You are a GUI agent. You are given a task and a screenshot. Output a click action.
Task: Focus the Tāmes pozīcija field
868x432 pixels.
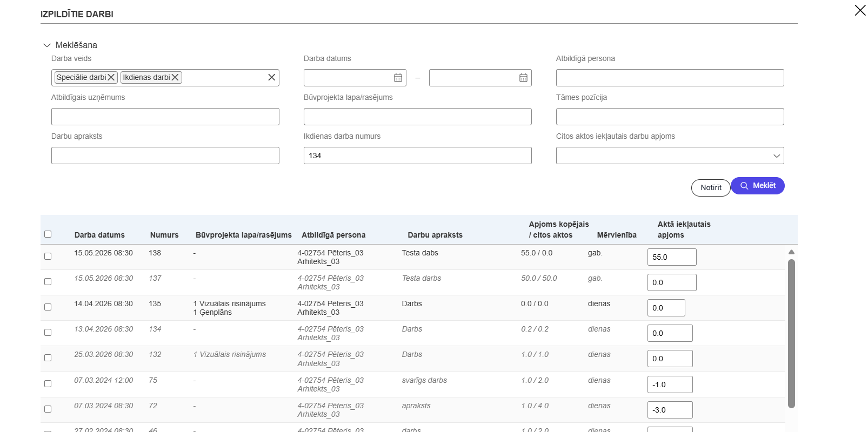click(670, 117)
